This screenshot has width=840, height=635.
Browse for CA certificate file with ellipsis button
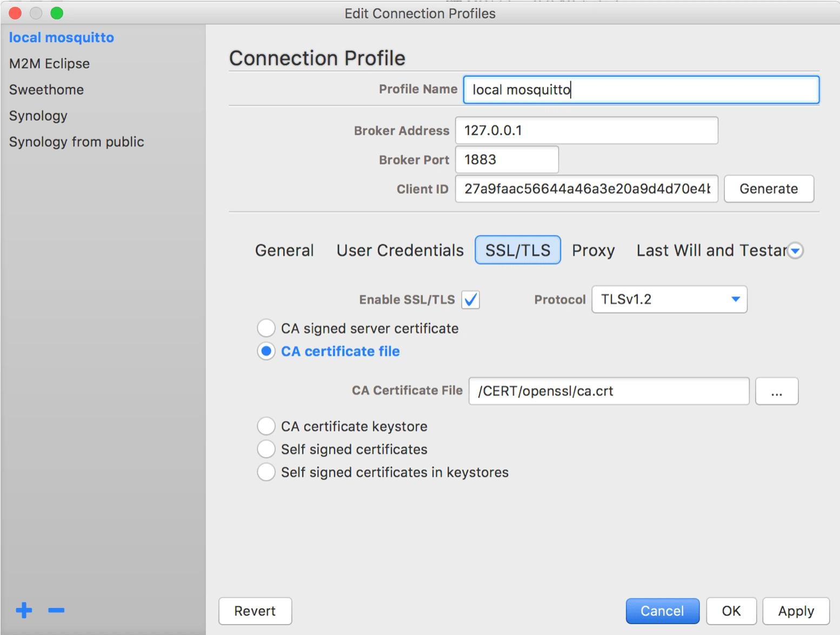[x=776, y=391]
